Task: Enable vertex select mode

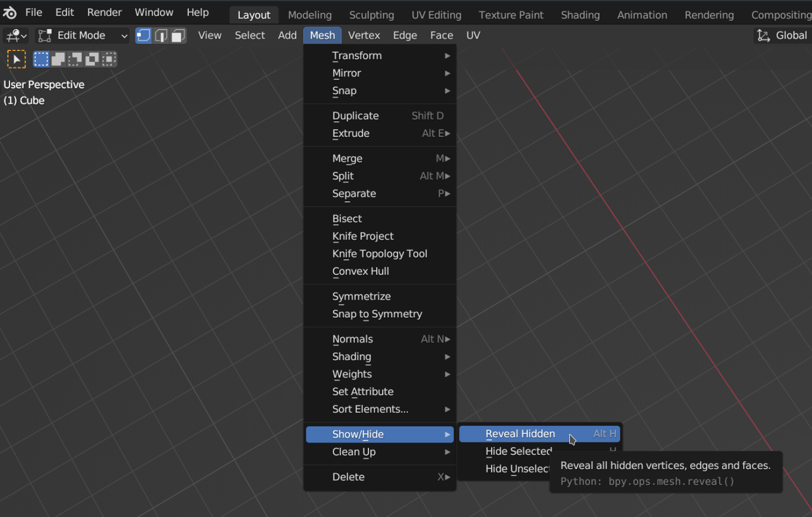Action: click(x=143, y=36)
